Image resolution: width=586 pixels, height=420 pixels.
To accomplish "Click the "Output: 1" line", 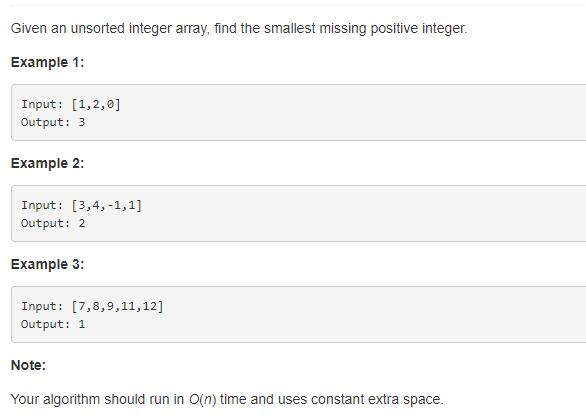I will (x=53, y=324).
